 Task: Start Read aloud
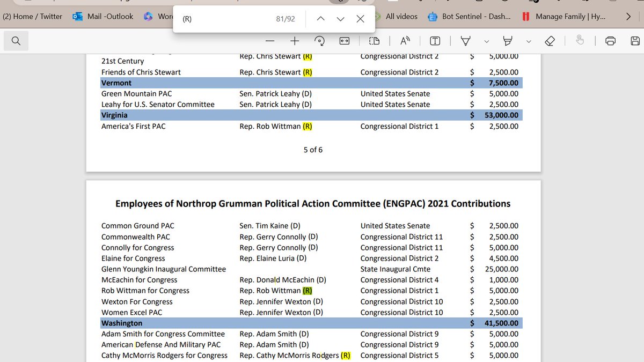pos(405,41)
